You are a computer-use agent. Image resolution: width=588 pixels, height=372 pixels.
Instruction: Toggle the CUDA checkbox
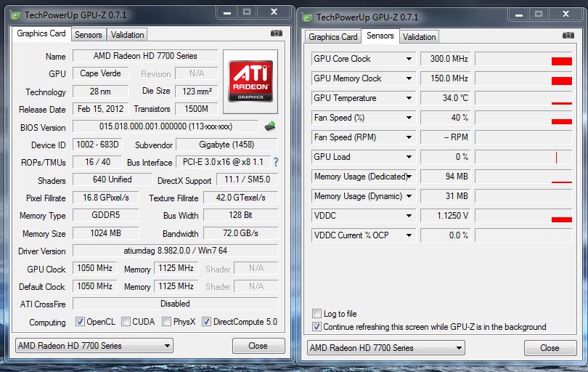[x=126, y=322]
